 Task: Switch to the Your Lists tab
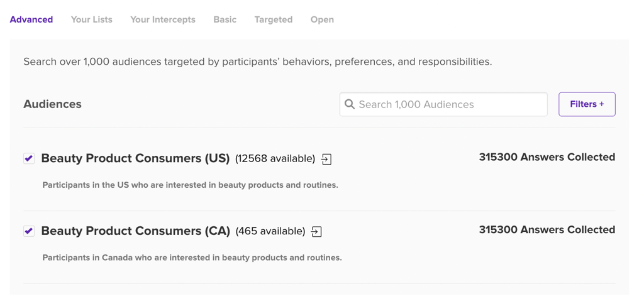pos(92,19)
